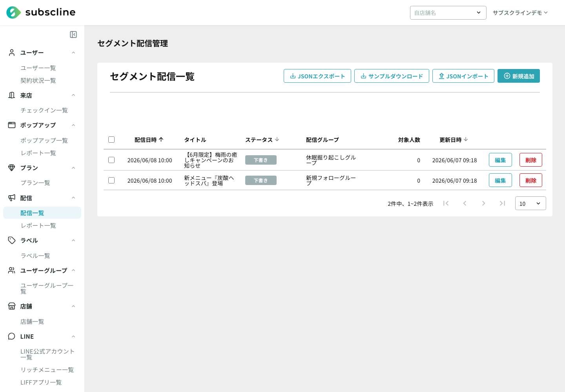Open 店舗一覧 in the sidebar
Image resolution: width=565 pixels, height=392 pixels.
32,321
